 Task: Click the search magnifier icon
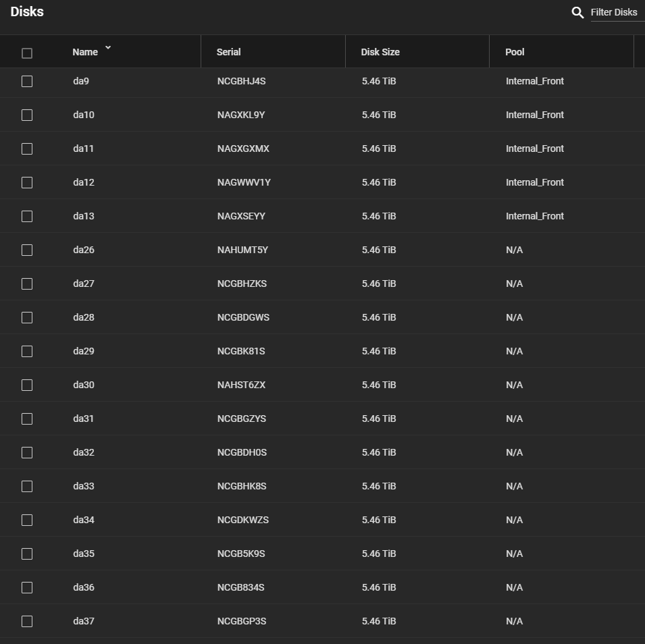(577, 12)
